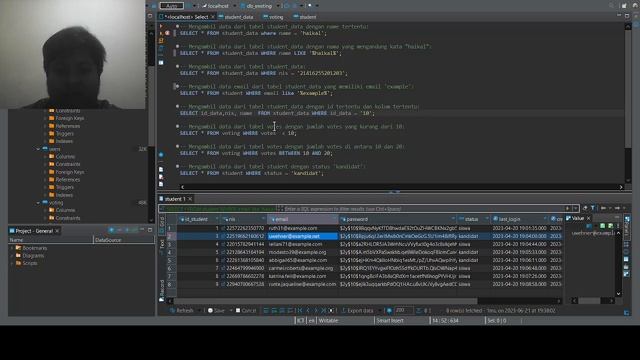Click the email column header
The width and height of the screenshot is (640, 360).
(302, 219)
